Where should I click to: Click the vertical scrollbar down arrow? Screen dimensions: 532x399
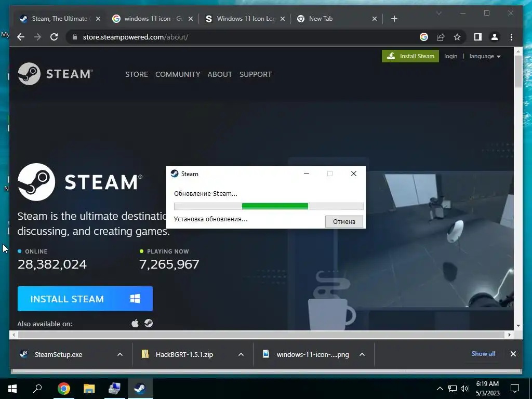[x=518, y=326]
